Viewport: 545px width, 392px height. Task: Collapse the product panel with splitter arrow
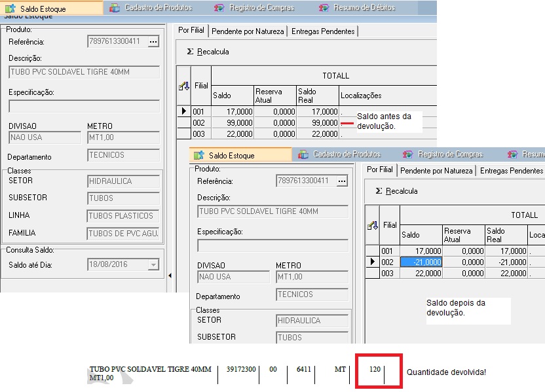tap(170, 276)
